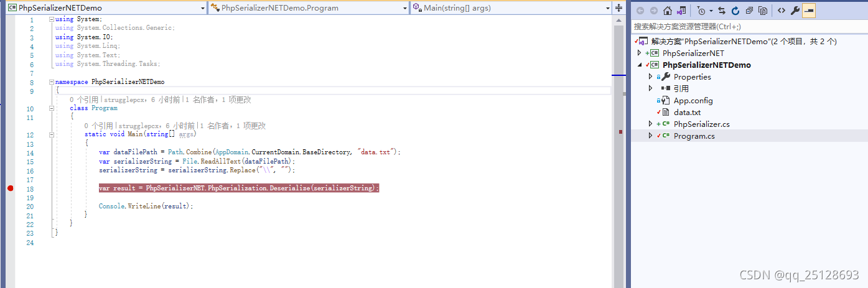Screen dimensions: 868x288
Task: Click the text file icon beside data.txt
Action: pyautogui.click(x=666, y=112)
